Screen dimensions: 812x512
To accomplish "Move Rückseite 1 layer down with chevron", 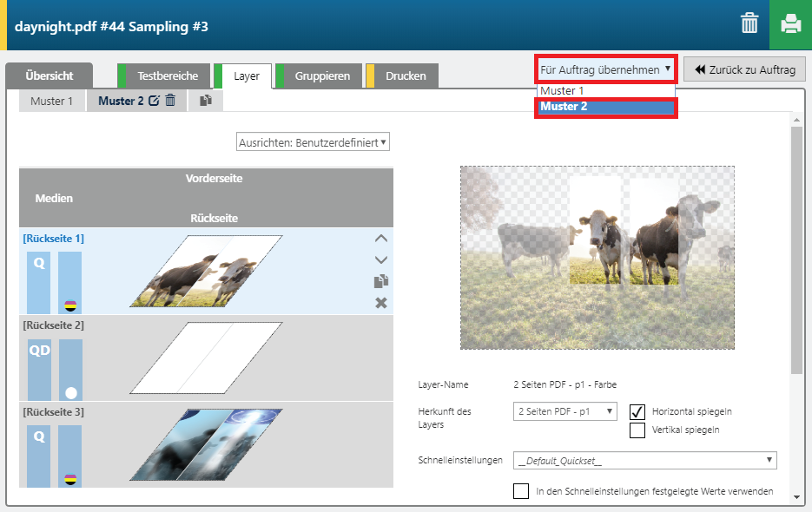I will click(380, 259).
